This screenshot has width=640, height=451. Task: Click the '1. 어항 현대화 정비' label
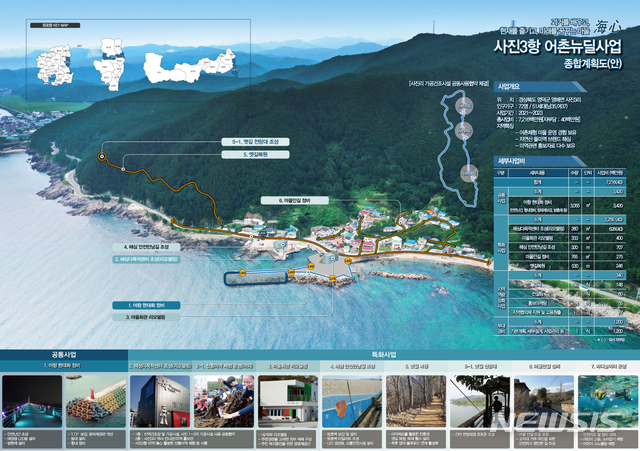146,305
